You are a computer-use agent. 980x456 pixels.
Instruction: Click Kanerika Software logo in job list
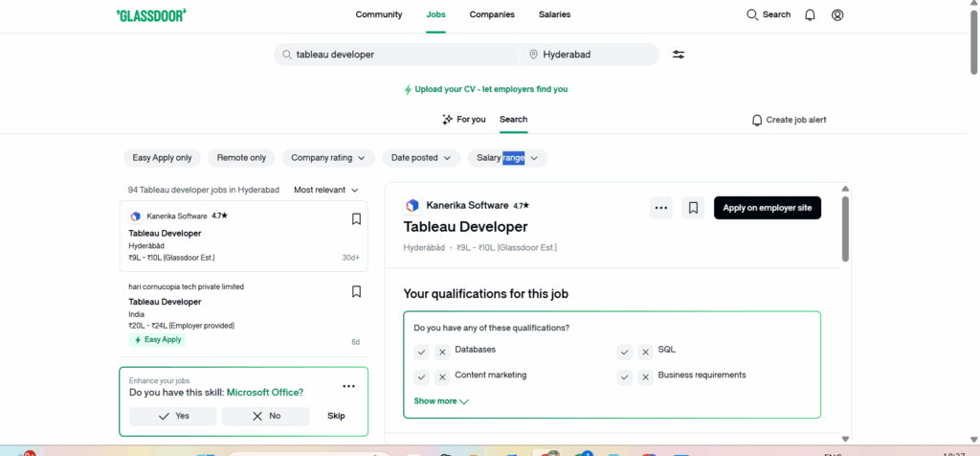click(x=136, y=217)
